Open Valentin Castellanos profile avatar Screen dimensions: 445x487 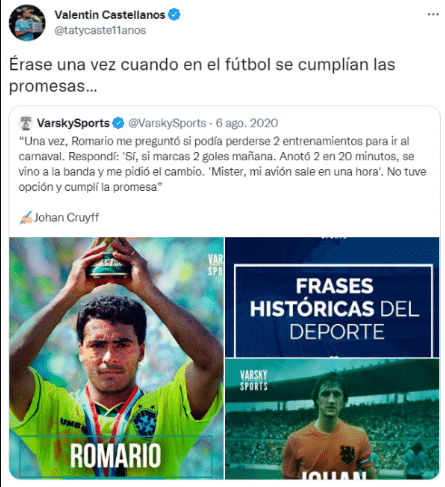(27, 23)
